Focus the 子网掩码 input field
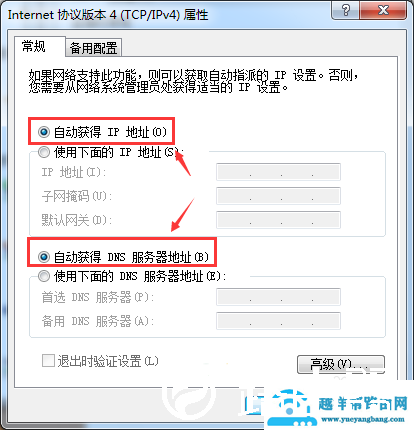The image size is (414, 430). pyautogui.click(x=278, y=196)
